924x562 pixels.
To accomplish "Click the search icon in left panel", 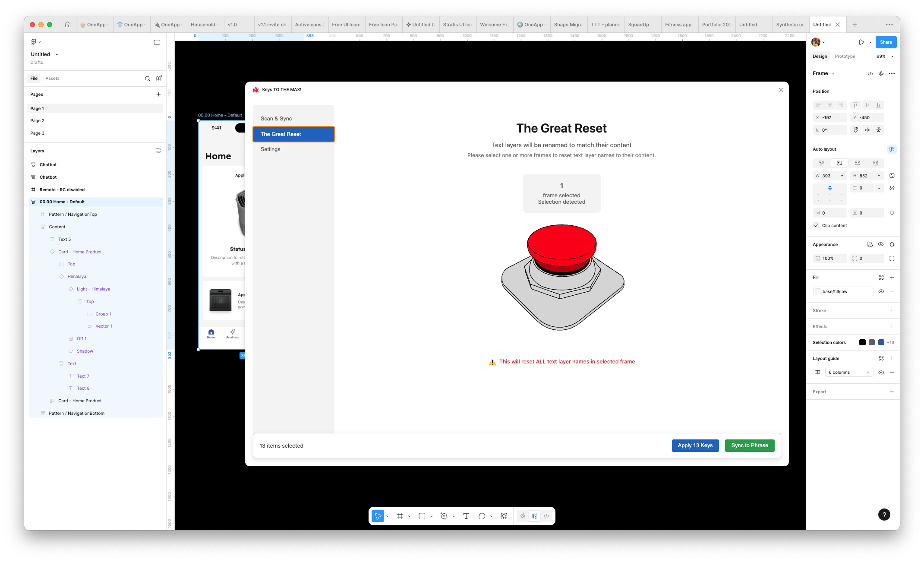I will (147, 78).
